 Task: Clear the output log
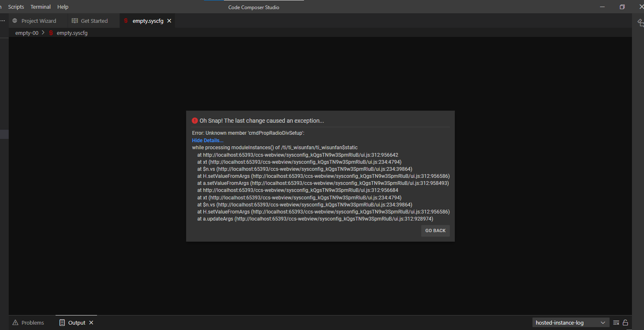tap(616, 323)
